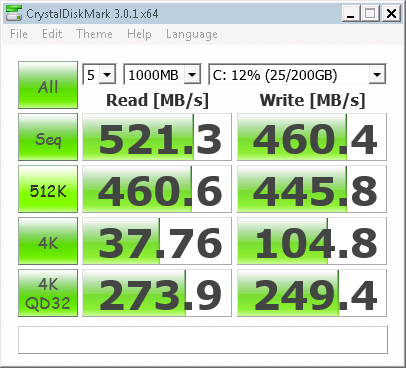Image resolution: width=406 pixels, height=368 pixels.
Task: Select the 4K QD32 write result 249.4
Action: point(312,293)
